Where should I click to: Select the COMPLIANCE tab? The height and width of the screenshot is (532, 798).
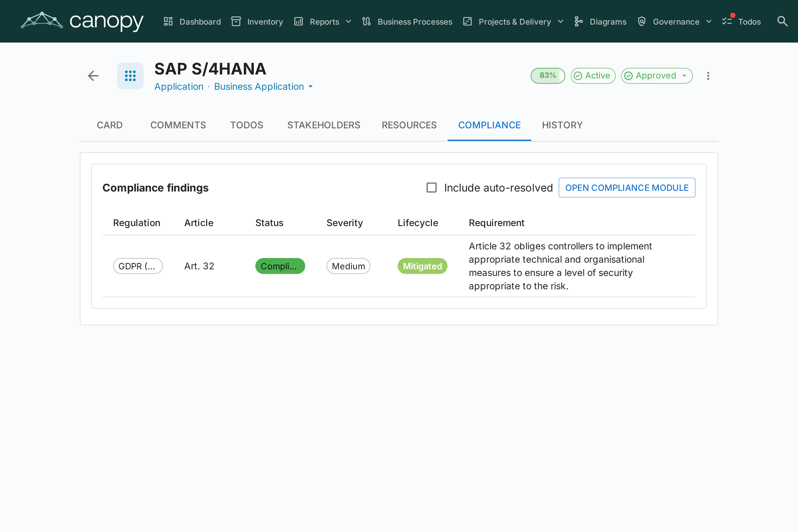pos(489,125)
